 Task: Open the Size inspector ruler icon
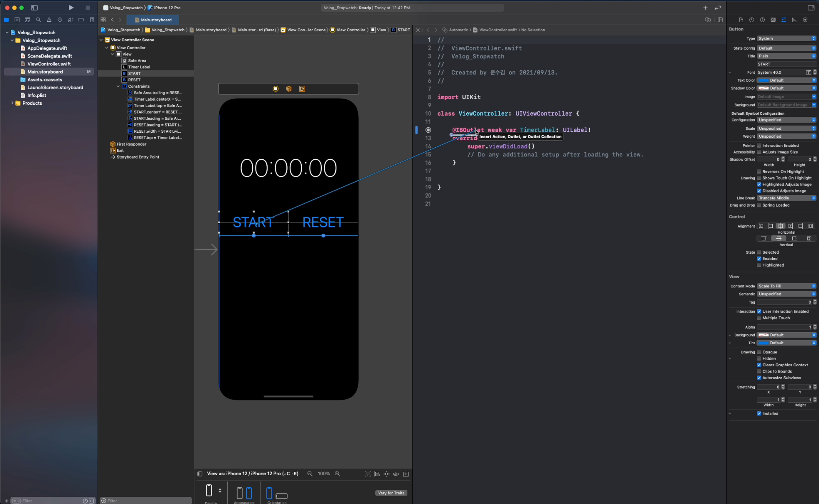[x=794, y=20]
